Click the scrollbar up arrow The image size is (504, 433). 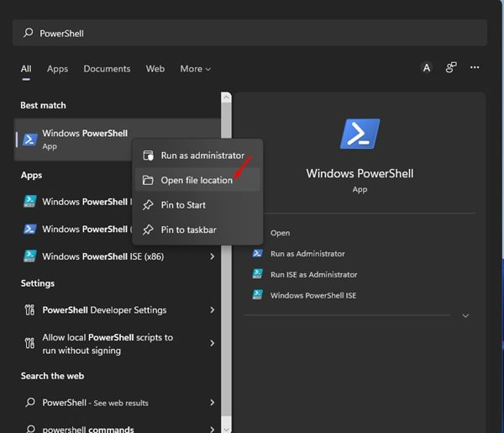pyautogui.click(x=226, y=98)
